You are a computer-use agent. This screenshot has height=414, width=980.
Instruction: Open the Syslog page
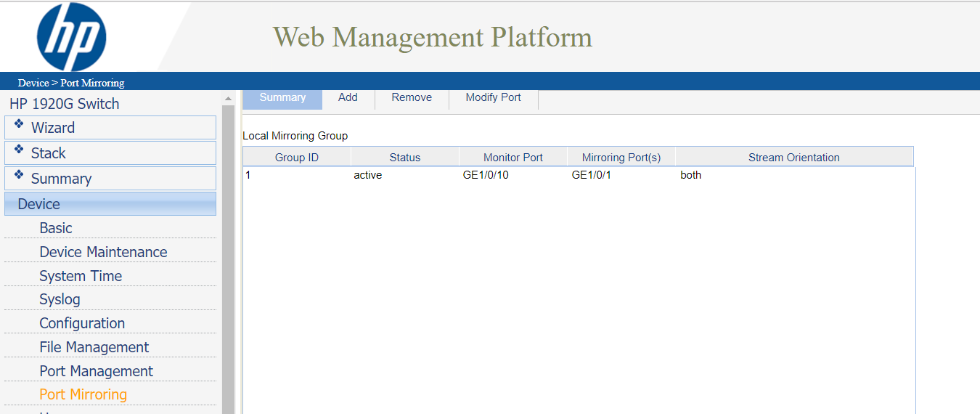60,299
